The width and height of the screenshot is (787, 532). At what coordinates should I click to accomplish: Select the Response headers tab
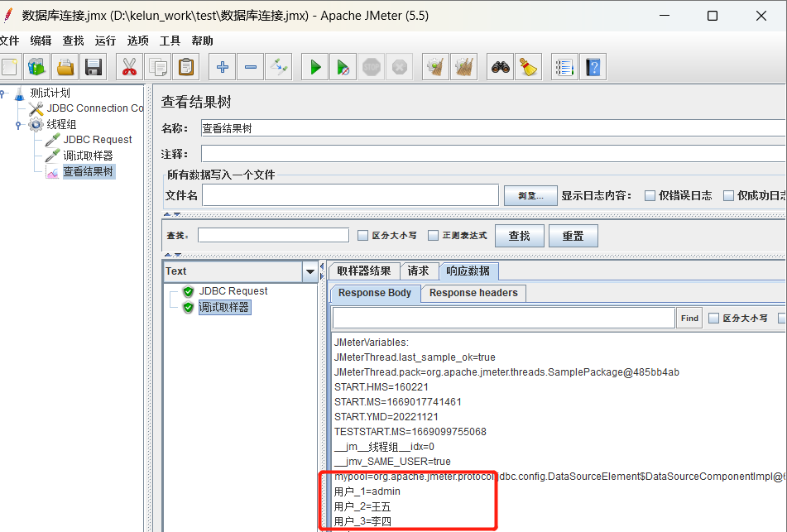click(473, 293)
